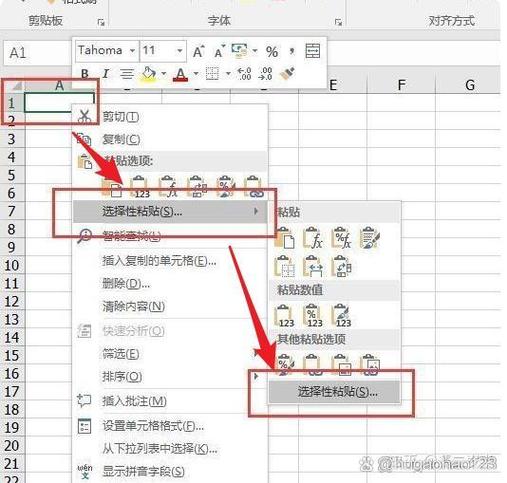Click the decrease decimal icon

click(265, 74)
